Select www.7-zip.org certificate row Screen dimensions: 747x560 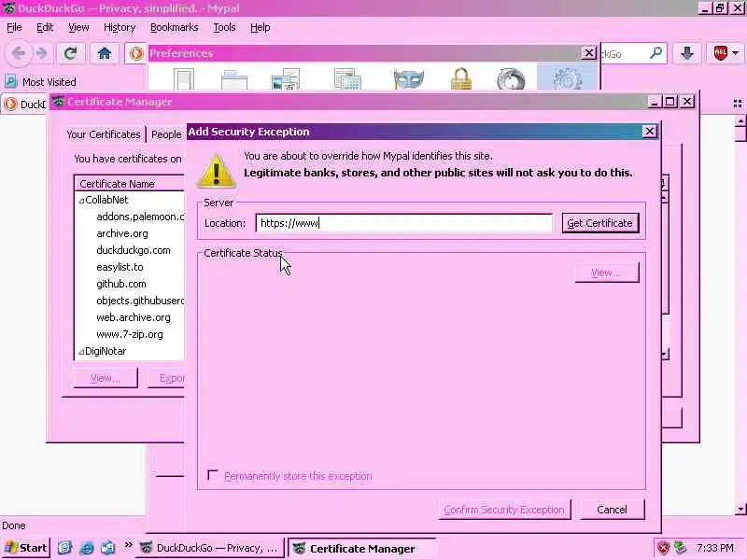coord(130,334)
